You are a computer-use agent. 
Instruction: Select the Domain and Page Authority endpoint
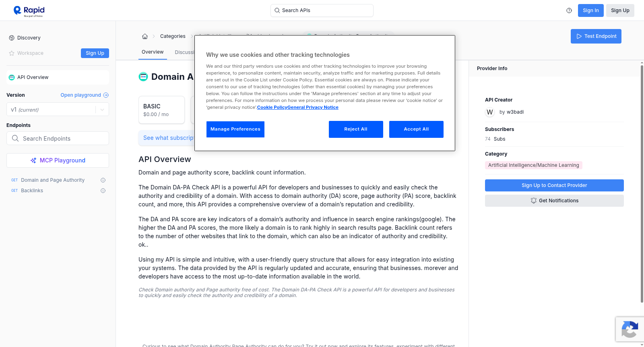tap(53, 180)
